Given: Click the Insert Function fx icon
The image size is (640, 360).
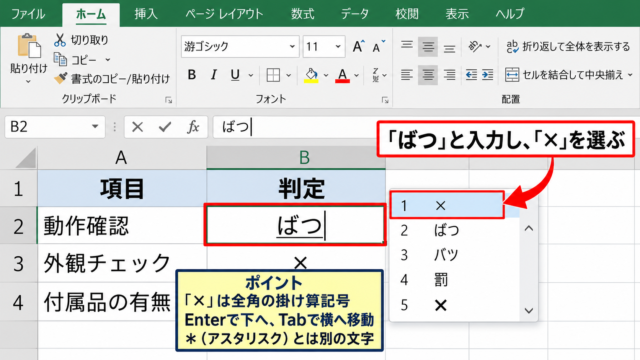Looking at the screenshot, I should click(x=193, y=127).
